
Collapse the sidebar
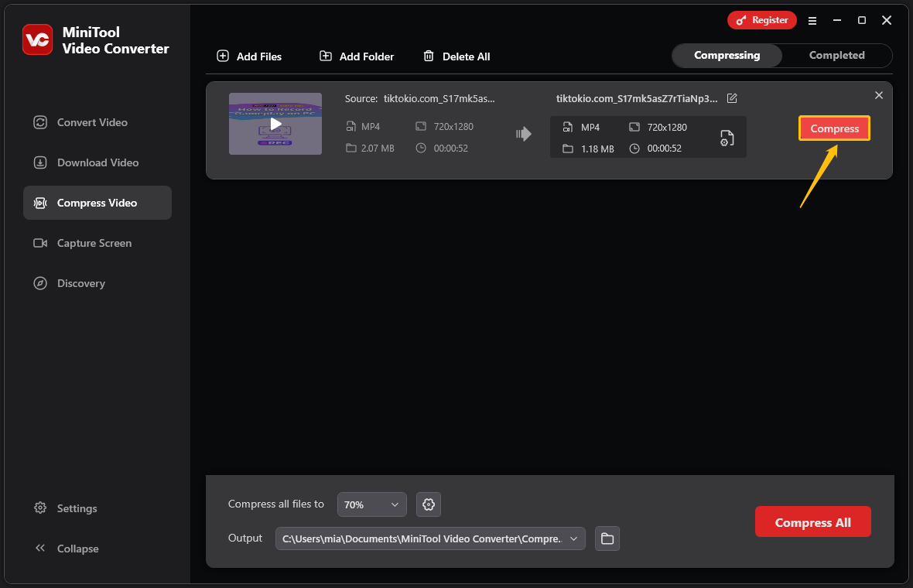click(67, 549)
